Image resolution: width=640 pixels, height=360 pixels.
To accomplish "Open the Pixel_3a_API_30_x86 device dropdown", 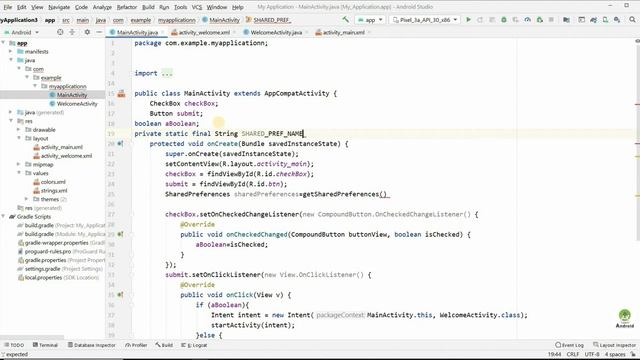I will [x=424, y=20].
